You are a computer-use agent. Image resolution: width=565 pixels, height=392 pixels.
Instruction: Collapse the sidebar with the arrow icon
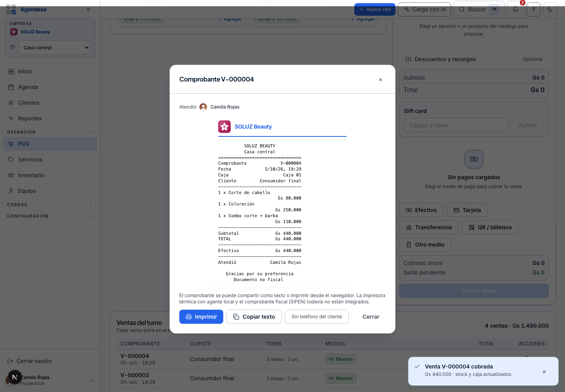tap(89, 9)
